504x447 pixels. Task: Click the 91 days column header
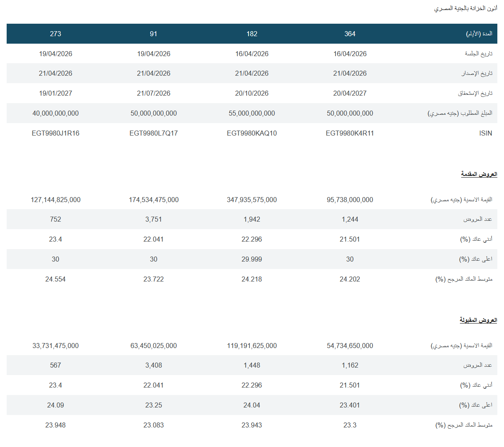153,34
